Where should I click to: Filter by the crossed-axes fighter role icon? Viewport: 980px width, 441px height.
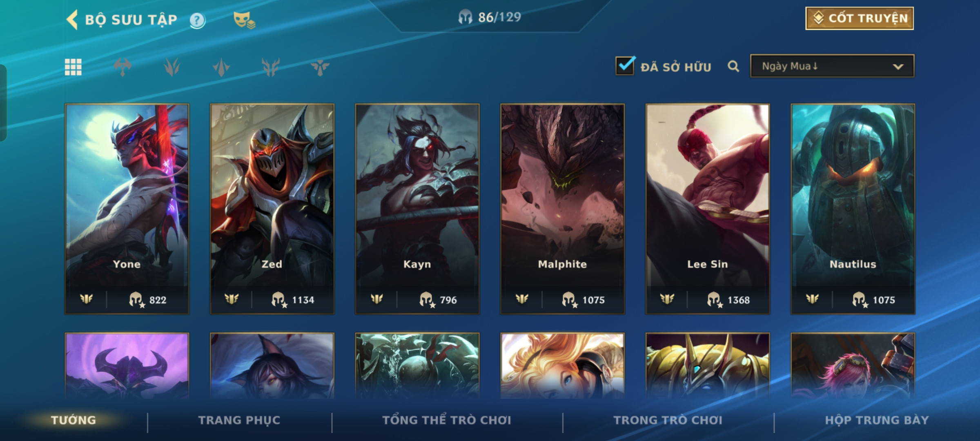pyautogui.click(x=122, y=67)
